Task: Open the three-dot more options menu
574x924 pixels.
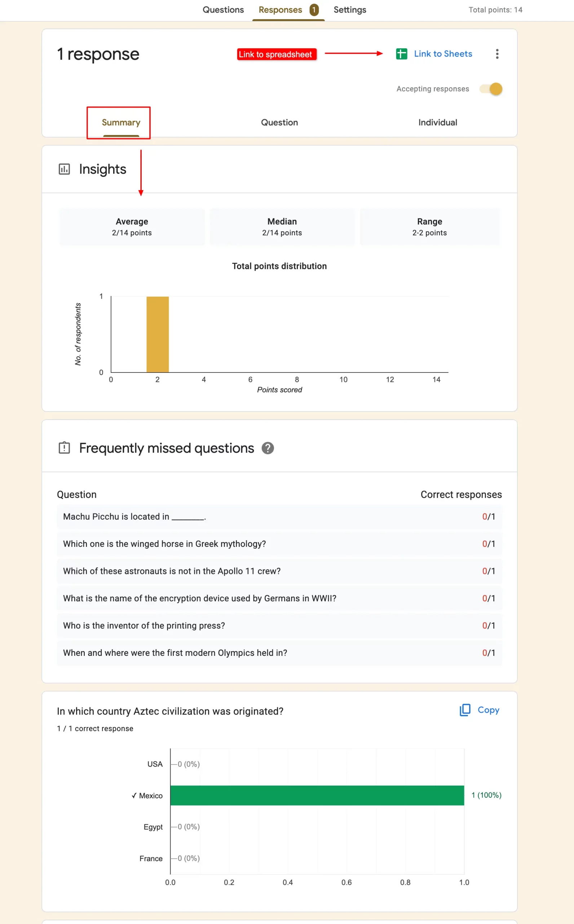Action: (x=497, y=54)
